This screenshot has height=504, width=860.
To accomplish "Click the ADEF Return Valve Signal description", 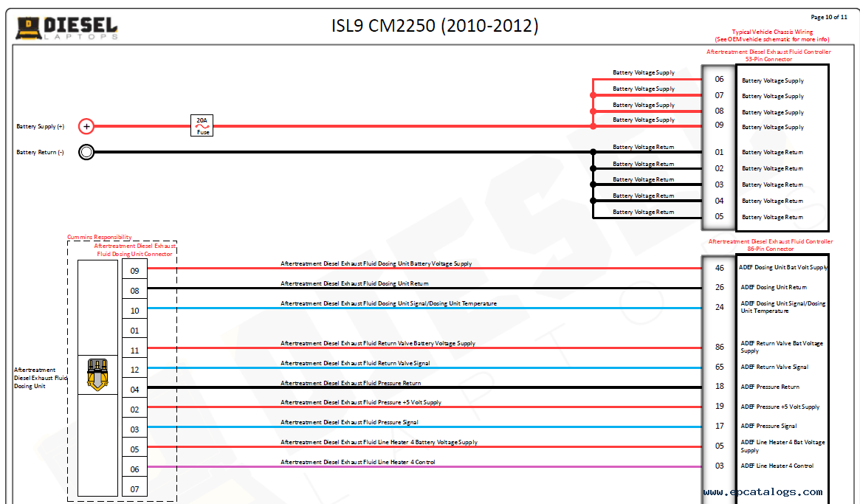I will (774, 367).
